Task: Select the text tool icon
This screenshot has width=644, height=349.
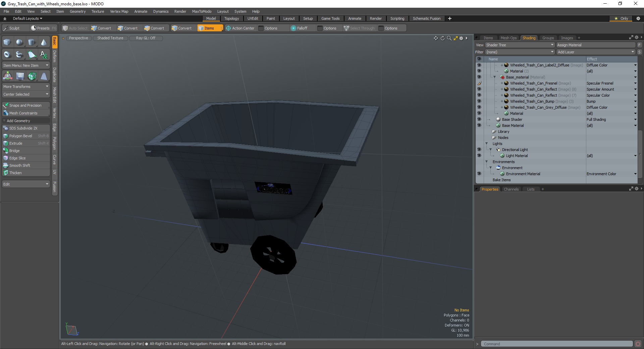Action: 44,54
